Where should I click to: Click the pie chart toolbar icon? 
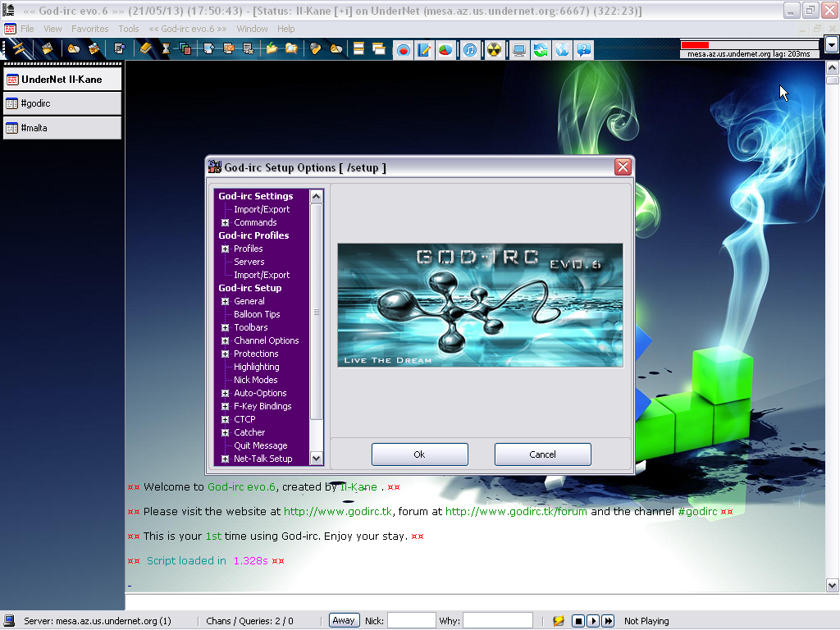coord(445,50)
